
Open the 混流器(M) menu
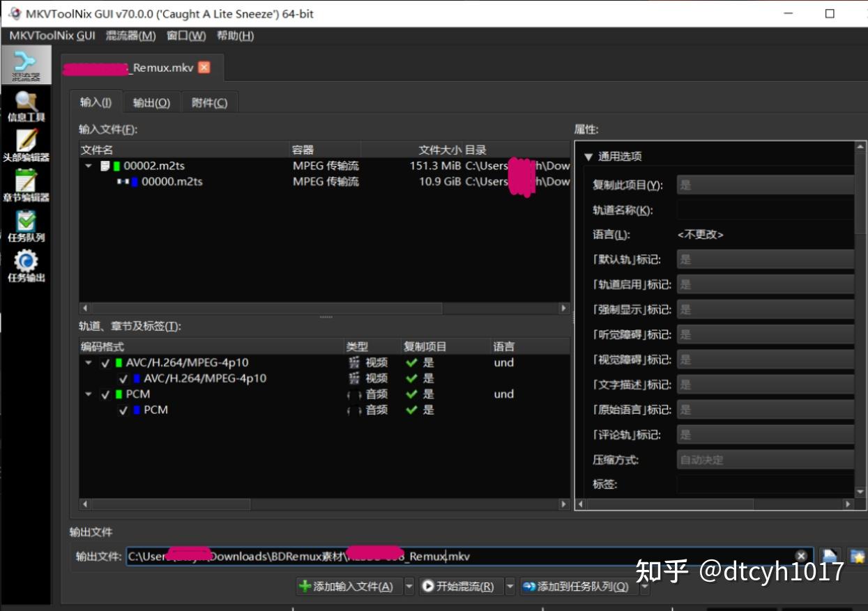point(130,36)
